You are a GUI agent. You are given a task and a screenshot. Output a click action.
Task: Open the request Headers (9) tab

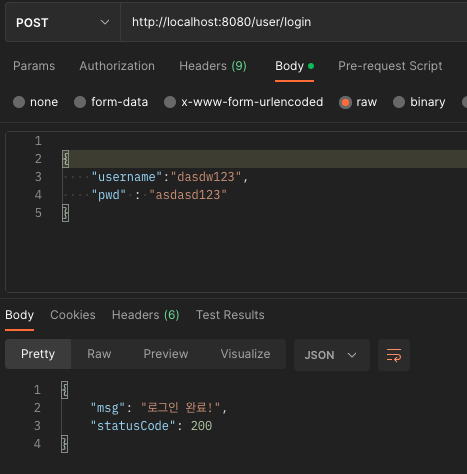pos(213,66)
